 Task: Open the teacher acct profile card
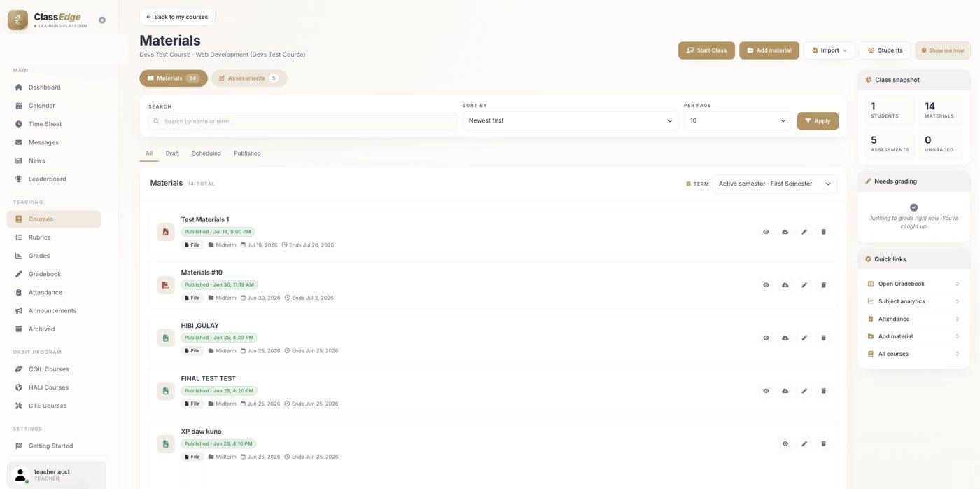pos(57,475)
